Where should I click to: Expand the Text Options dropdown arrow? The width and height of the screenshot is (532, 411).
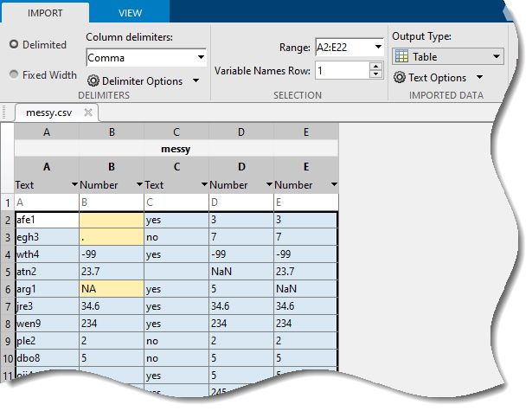tap(478, 78)
